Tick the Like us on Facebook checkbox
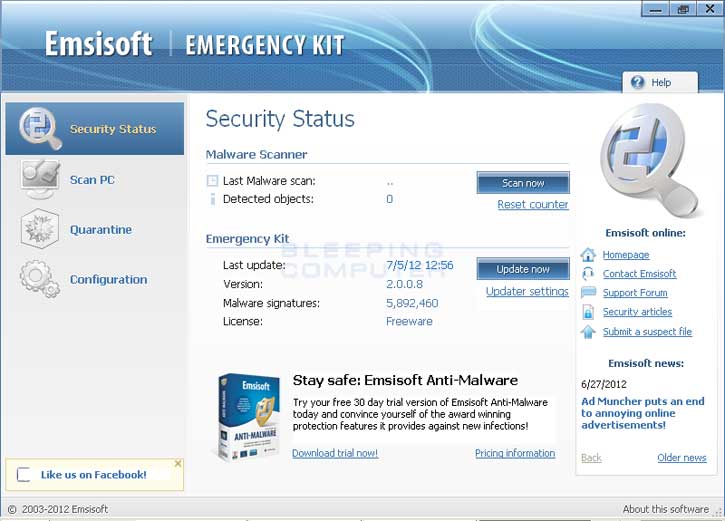The width and height of the screenshot is (725, 521). (x=24, y=475)
